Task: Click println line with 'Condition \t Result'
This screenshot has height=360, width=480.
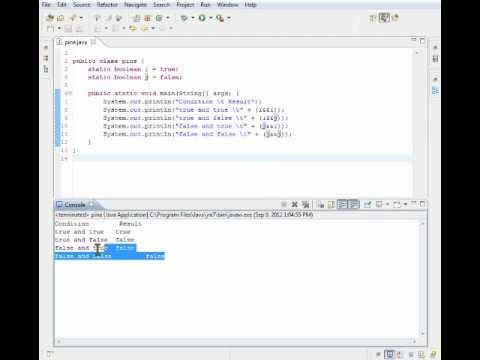Action: click(182, 101)
